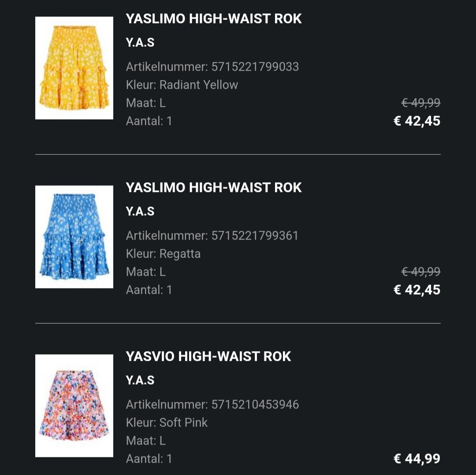Screen dimensions: 476x475
Task: Click the € 42,45 price of yellow skirt
Action: pyautogui.click(x=417, y=121)
